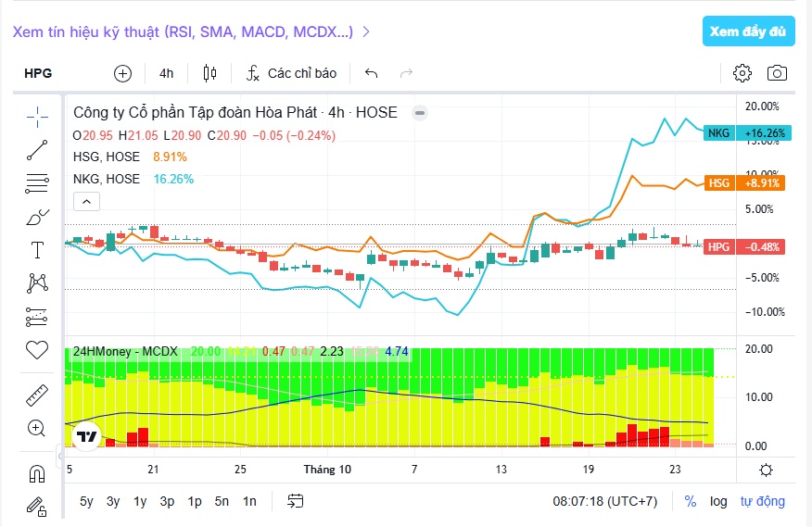
Task: Open chart settings gear
Action: (x=742, y=73)
